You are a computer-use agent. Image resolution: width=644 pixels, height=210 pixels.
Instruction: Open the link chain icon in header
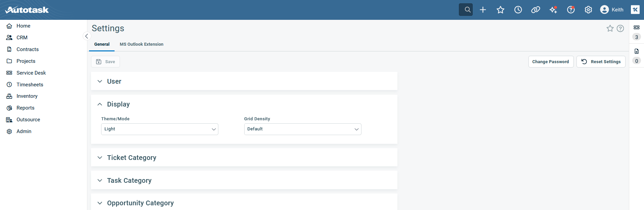coord(535,10)
